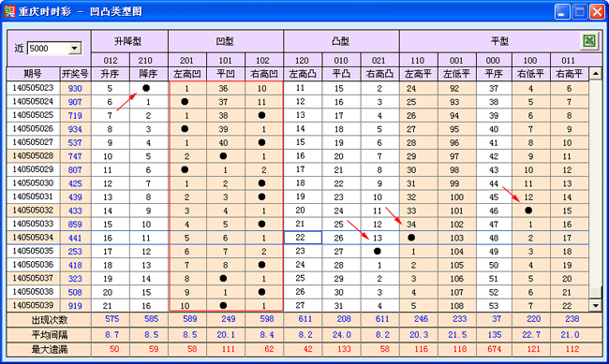This screenshot has height=364, width=609.
Task: Select the 平型 group header
Action: coord(499,41)
